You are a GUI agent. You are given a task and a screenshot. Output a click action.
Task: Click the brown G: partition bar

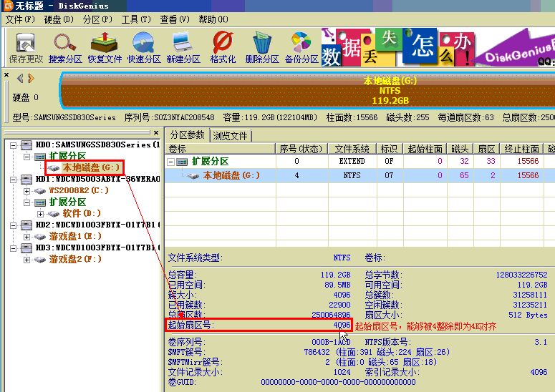click(307, 90)
